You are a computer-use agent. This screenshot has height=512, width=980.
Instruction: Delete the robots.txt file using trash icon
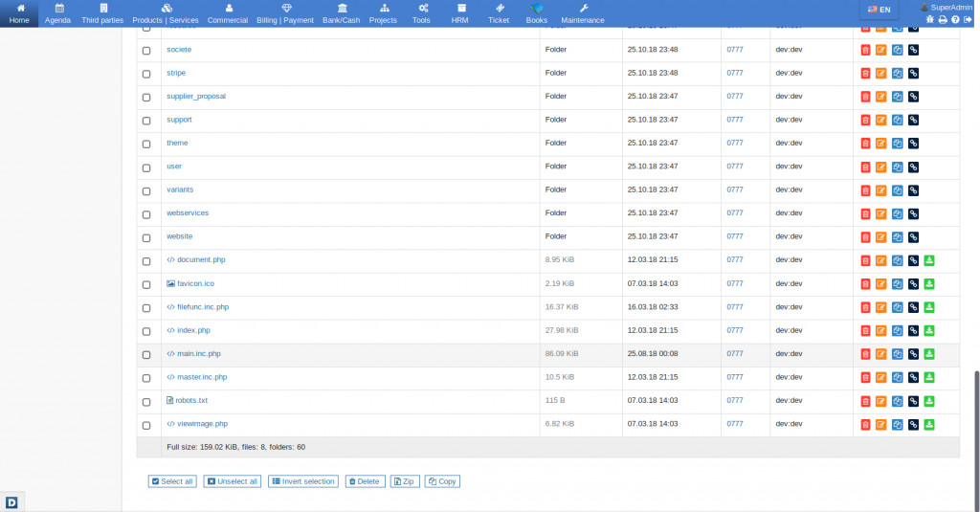click(x=865, y=401)
